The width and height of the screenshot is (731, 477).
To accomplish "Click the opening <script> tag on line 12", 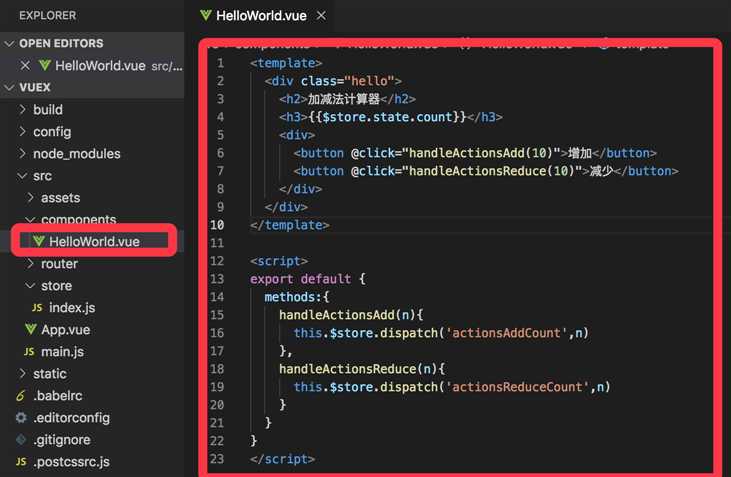I will (279, 261).
